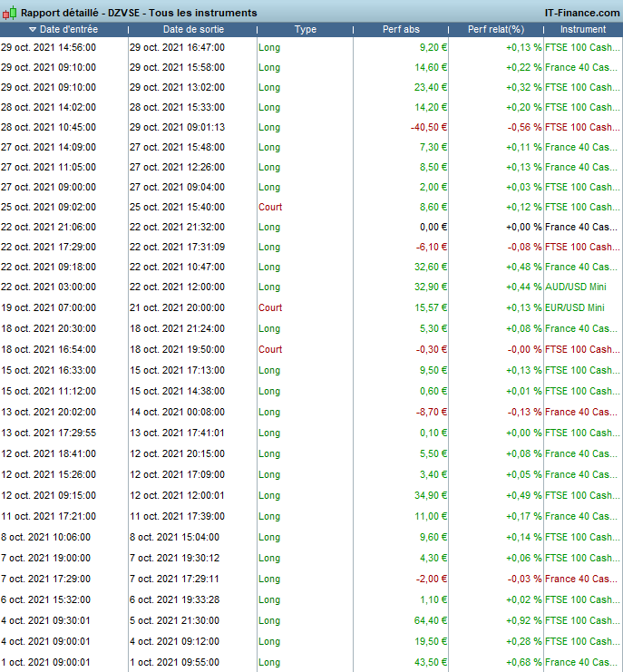Click the 0,00 € performance value

click(x=433, y=227)
